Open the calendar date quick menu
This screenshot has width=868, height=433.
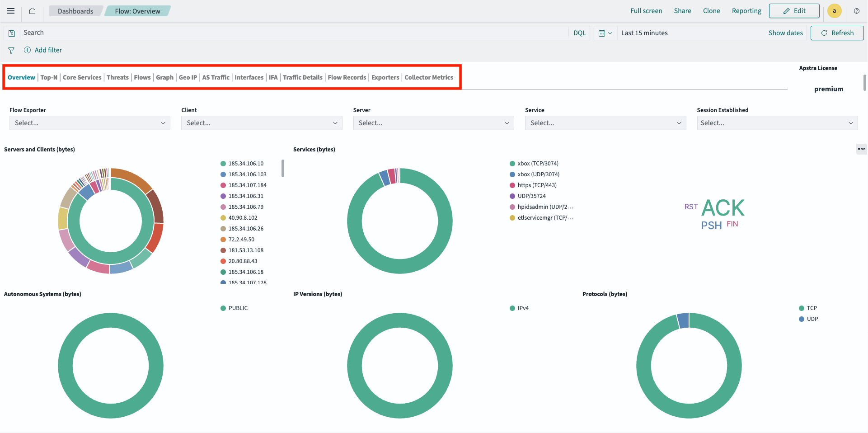pos(605,33)
